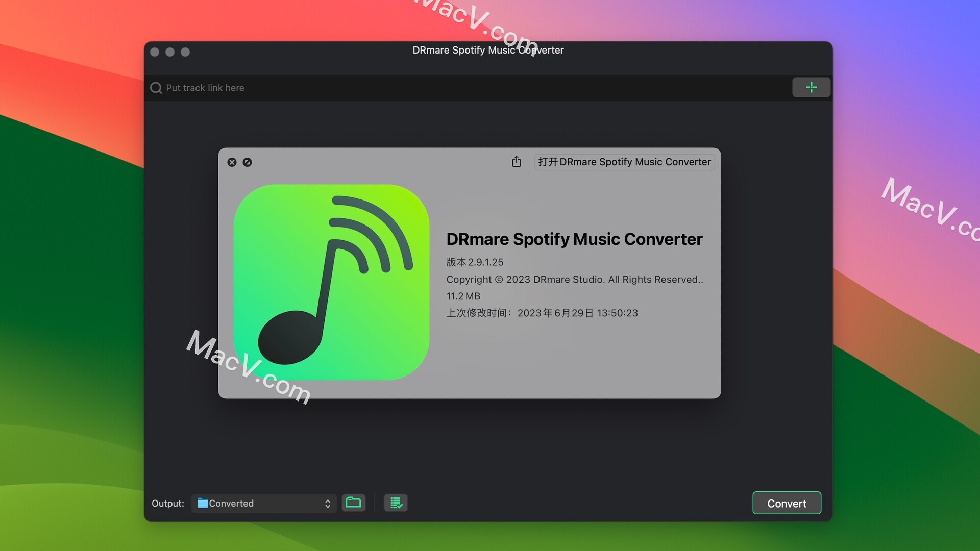Image resolution: width=980 pixels, height=551 pixels.
Task: Click the version text '版本 2.9.1.25'
Action: [475, 262]
